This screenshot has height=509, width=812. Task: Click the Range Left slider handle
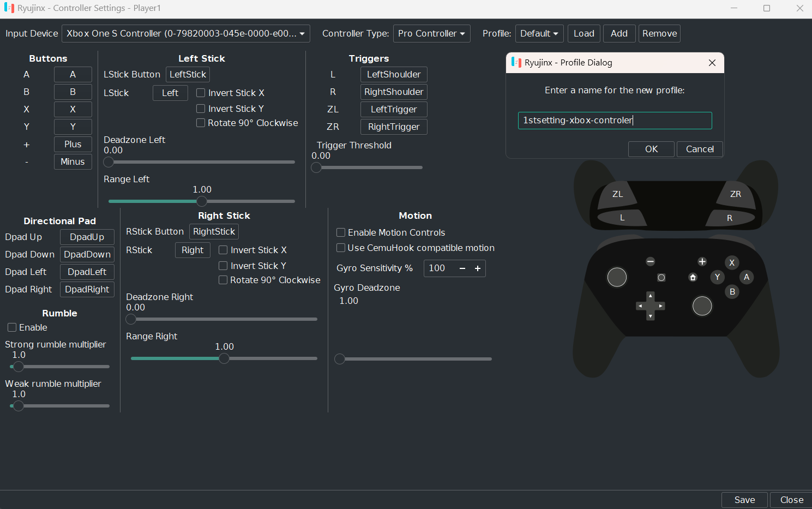coord(202,201)
